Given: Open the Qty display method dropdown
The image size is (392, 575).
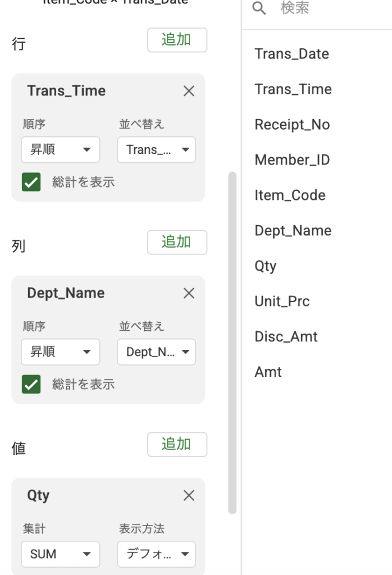Looking at the screenshot, I should point(156,554).
